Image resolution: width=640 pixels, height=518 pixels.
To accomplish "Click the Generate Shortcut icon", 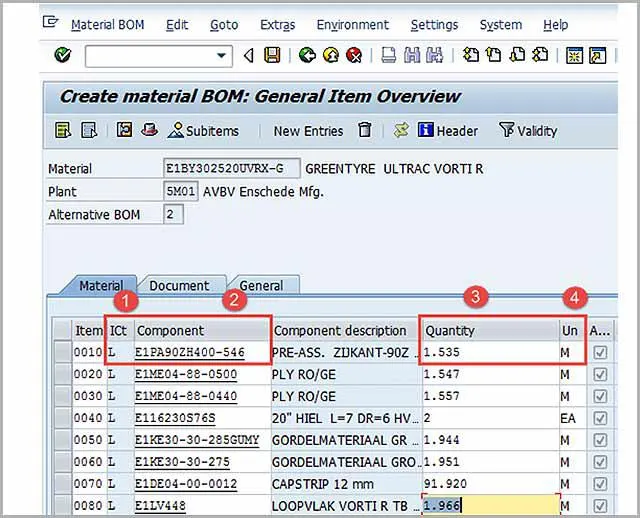I will pos(598,56).
